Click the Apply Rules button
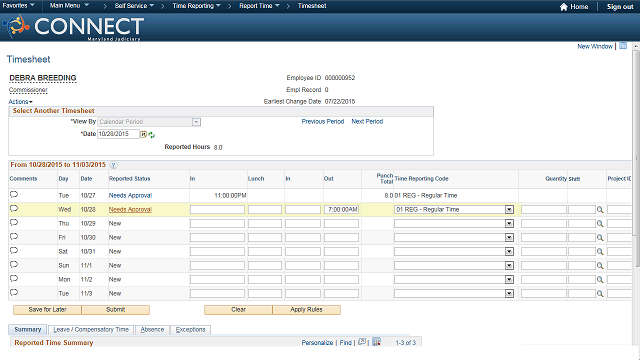 click(x=307, y=310)
